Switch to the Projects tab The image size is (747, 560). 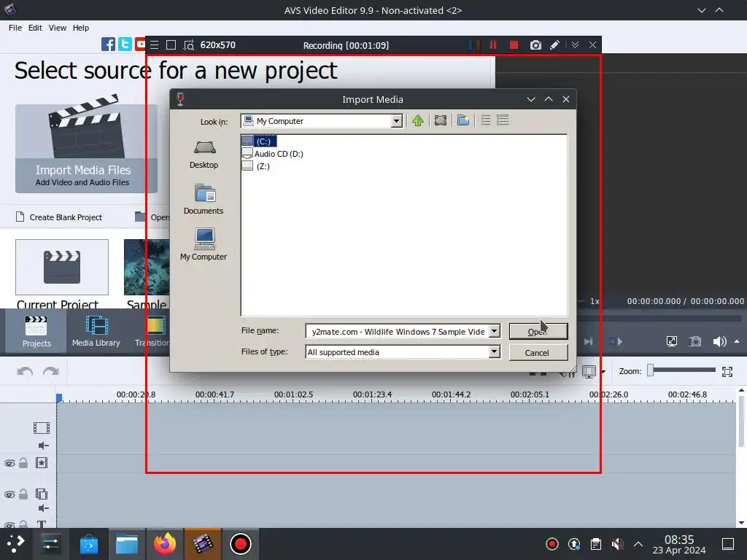(x=36, y=331)
